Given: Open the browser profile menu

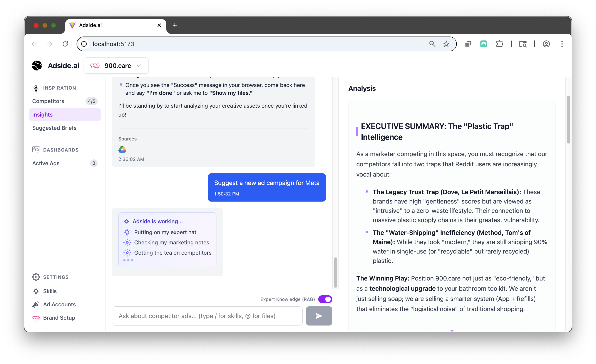Looking at the screenshot, I should [546, 44].
